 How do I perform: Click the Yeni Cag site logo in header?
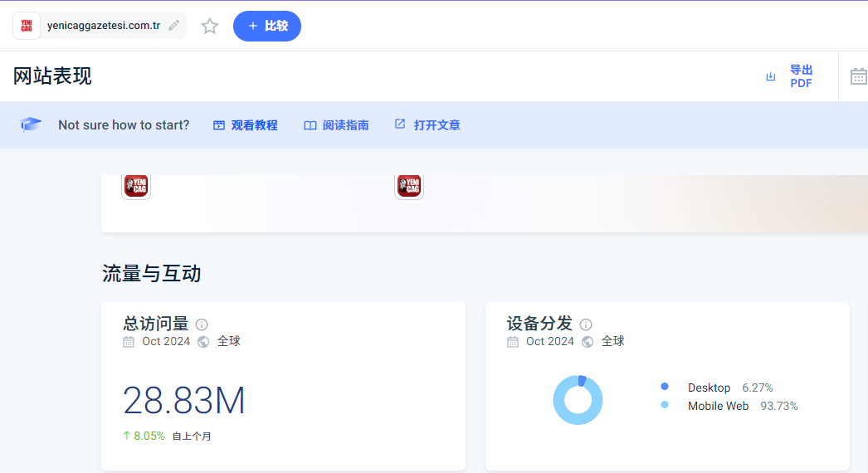pos(27,26)
